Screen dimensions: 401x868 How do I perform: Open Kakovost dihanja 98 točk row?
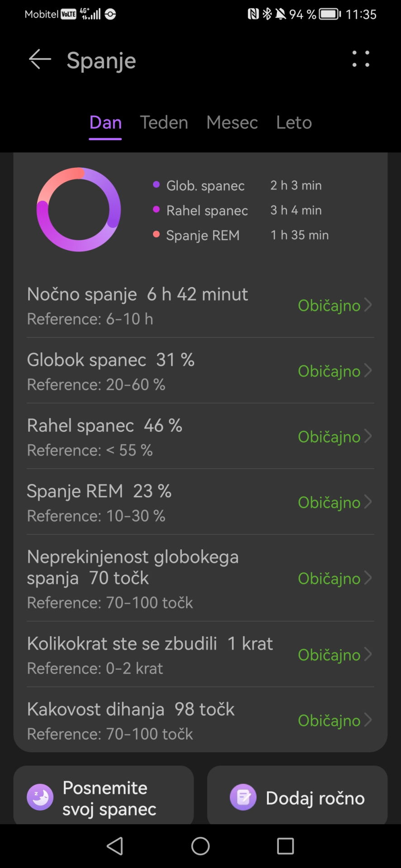click(x=200, y=720)
